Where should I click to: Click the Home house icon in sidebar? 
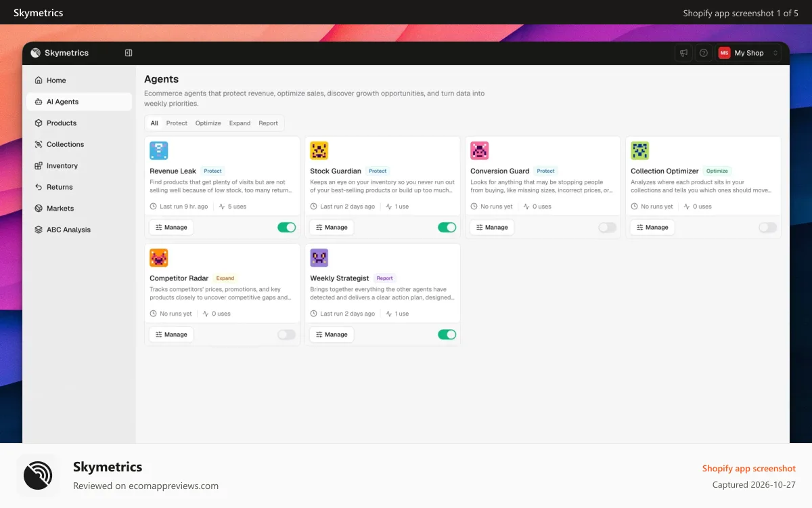pos(39,80)
